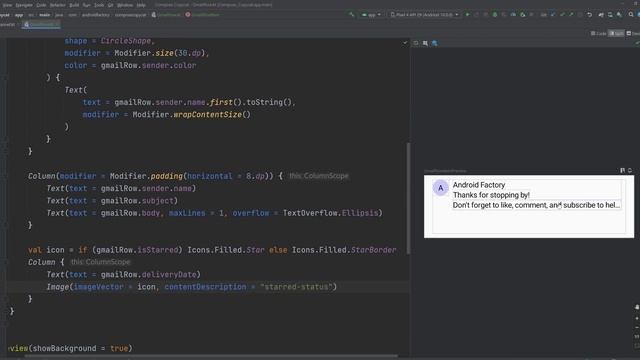
Task: Open the Pixel device selector dropdown
Action: coord(424,15)
